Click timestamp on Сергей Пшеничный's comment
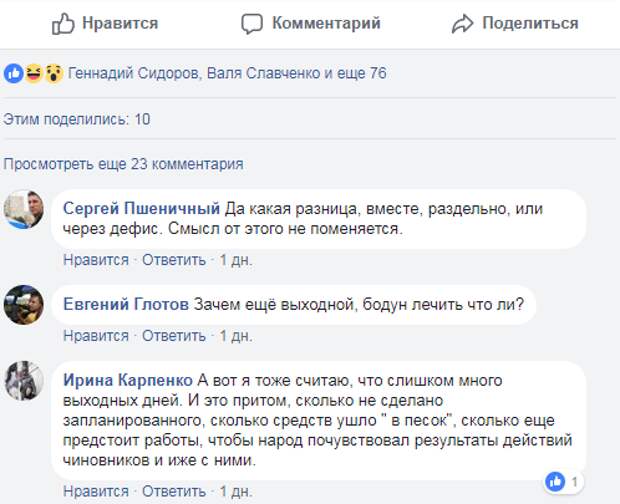Screen dimensions: 620x504 pyautogui.click(x=236, y=260)
